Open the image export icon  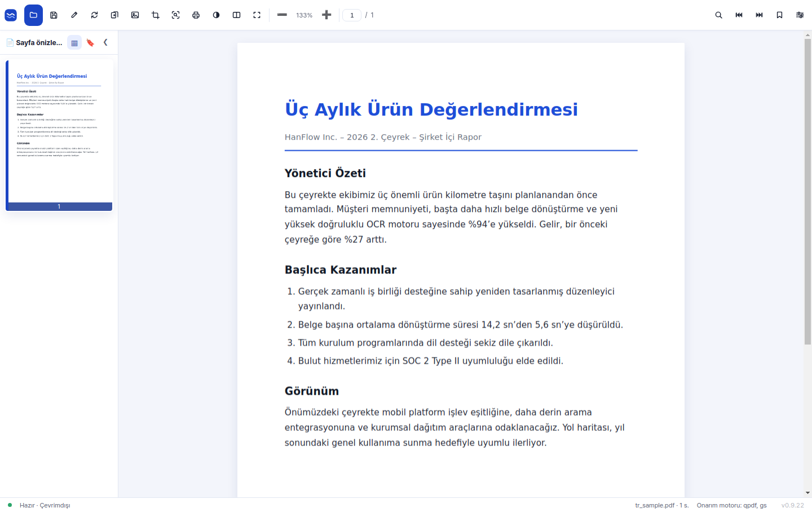point(135,15)
